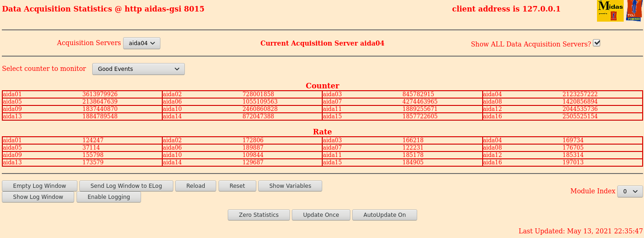Click the Reload button
The width and height of the screenshot is (644, 238).
click(x=196, y=186)
